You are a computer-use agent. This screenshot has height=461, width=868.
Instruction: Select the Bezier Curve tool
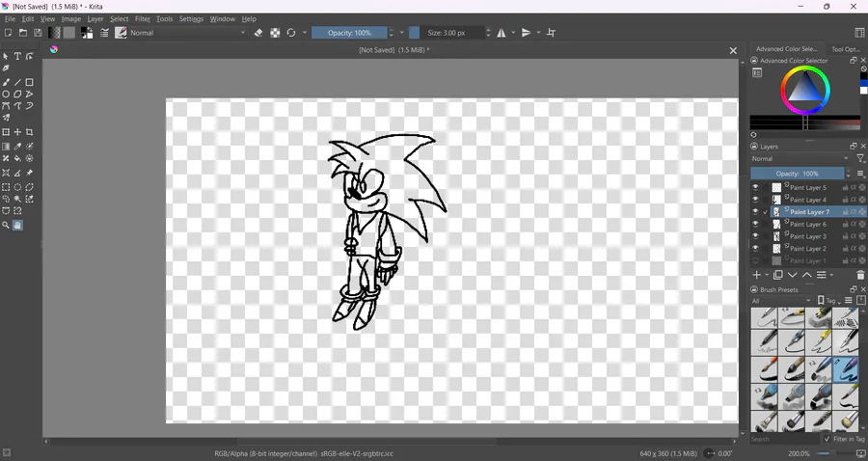[x=6, y=106]
